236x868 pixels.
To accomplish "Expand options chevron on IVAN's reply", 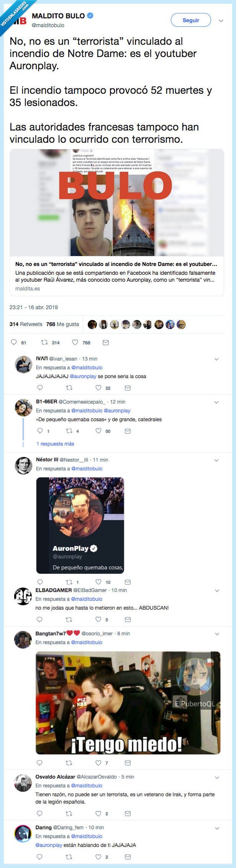I will (x=216, y=359).
